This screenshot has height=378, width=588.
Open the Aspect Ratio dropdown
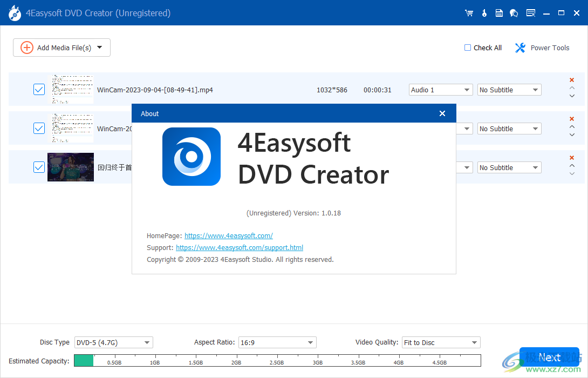point(277,342)
